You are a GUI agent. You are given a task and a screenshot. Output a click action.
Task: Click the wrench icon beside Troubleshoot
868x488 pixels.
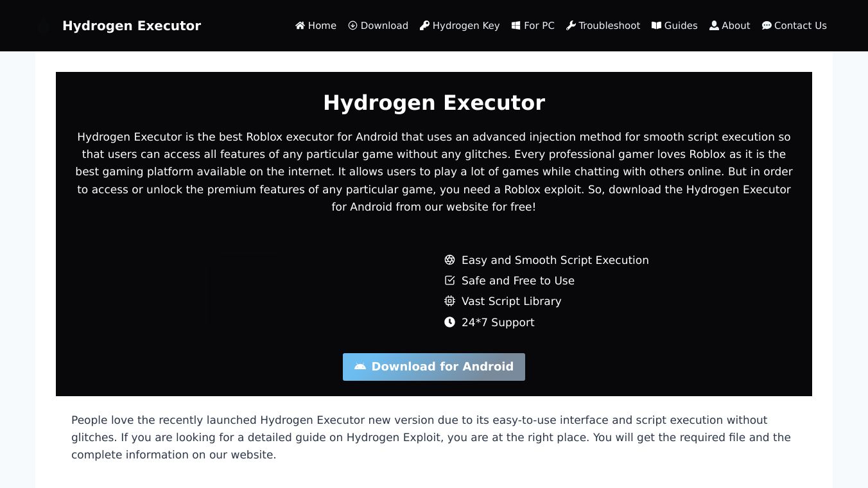(571, 26)
